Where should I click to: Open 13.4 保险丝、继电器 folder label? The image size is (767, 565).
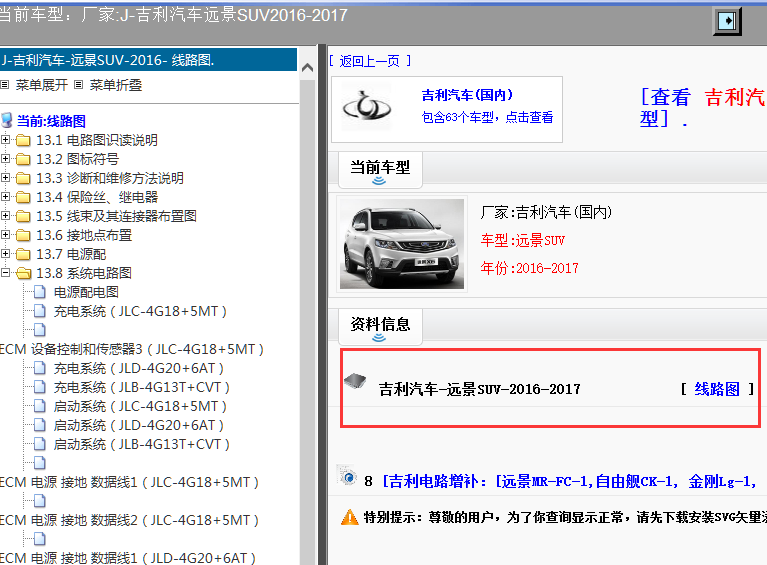tap(97, 197)
